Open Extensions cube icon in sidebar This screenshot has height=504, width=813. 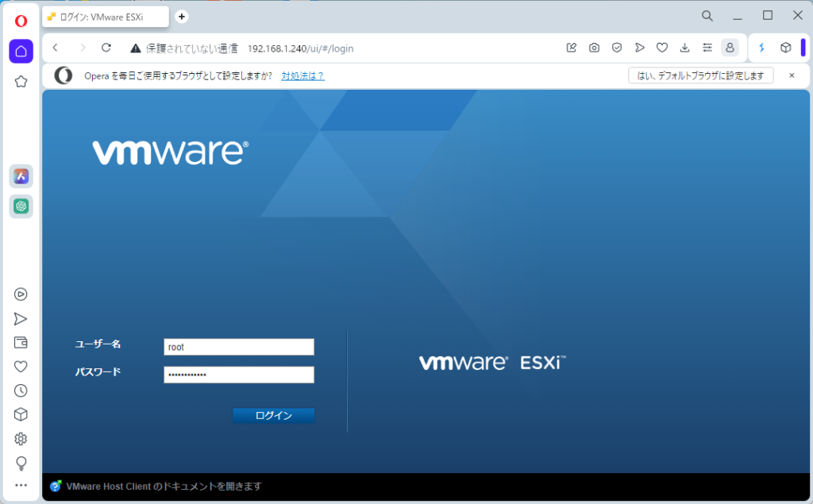(21, 414)
